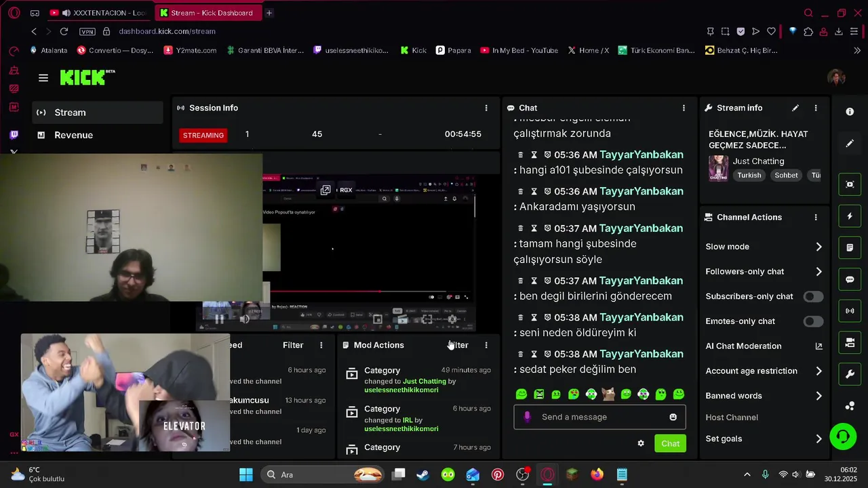The height and width of the screenshot is (488, 868).
Task: Open the emoji picker in message box
Action: click(x=673, y=417)
